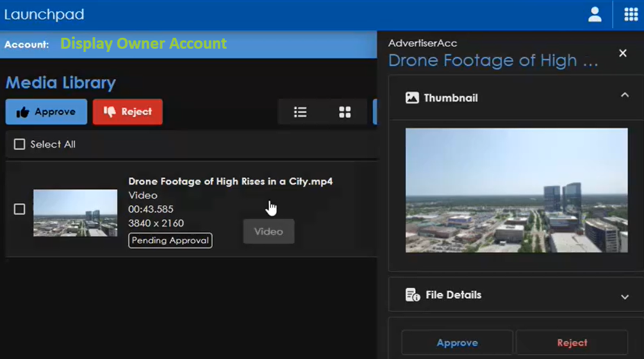The image size is (644, 359).
Task: Enable the Select All checkbox
Action: tap(20, 144)
